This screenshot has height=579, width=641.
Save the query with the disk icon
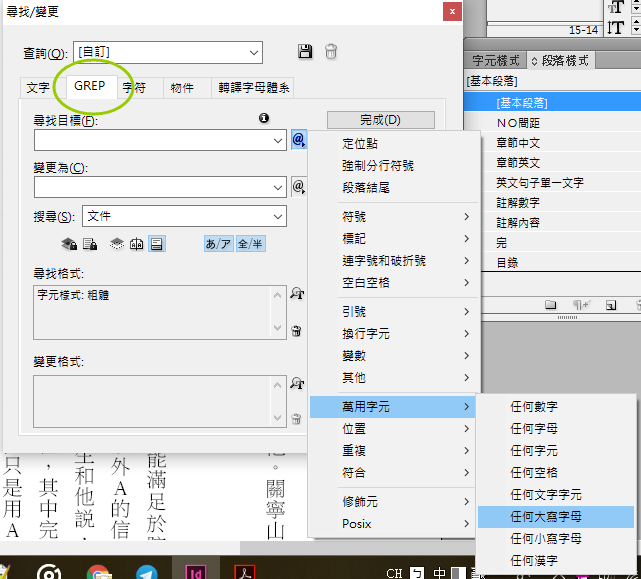[306, 52]
